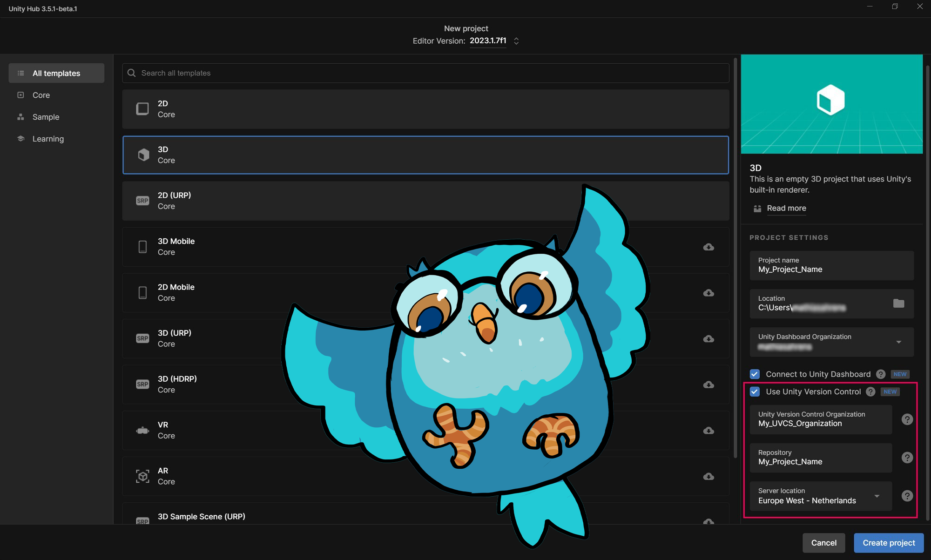Click the SRP icon on 2D (URP) template
Image resolution: width=931 pixels, height=560 pixels.
[x=142, y=200]
